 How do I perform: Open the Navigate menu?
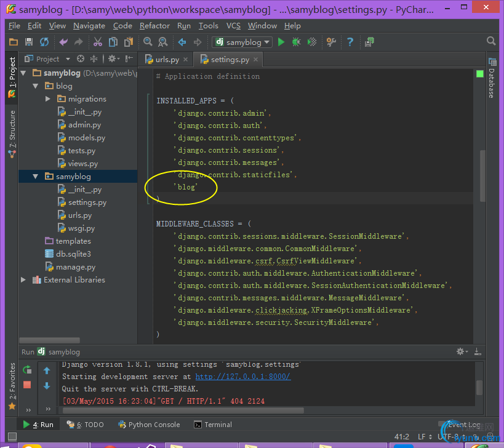[x=89, y=26]
